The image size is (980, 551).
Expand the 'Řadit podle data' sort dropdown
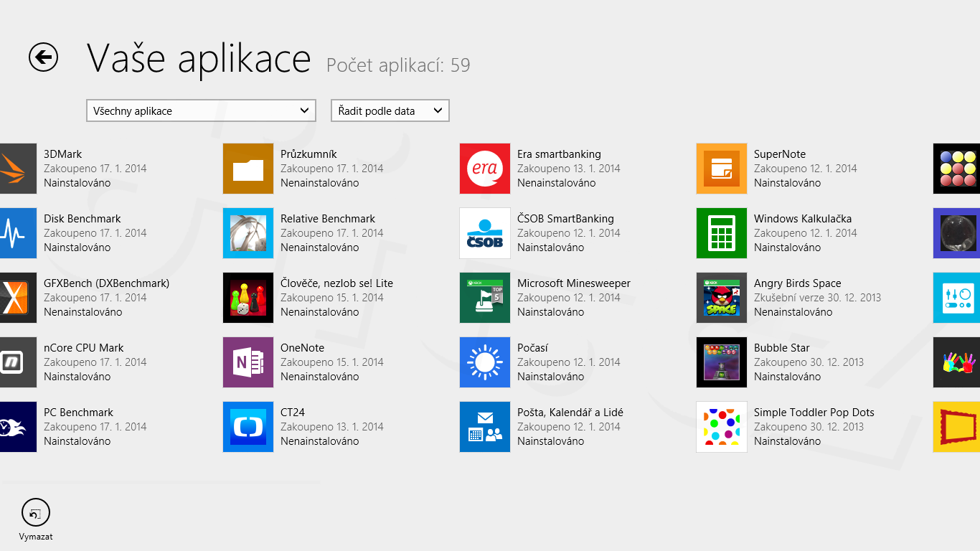[x=390, y=110]
